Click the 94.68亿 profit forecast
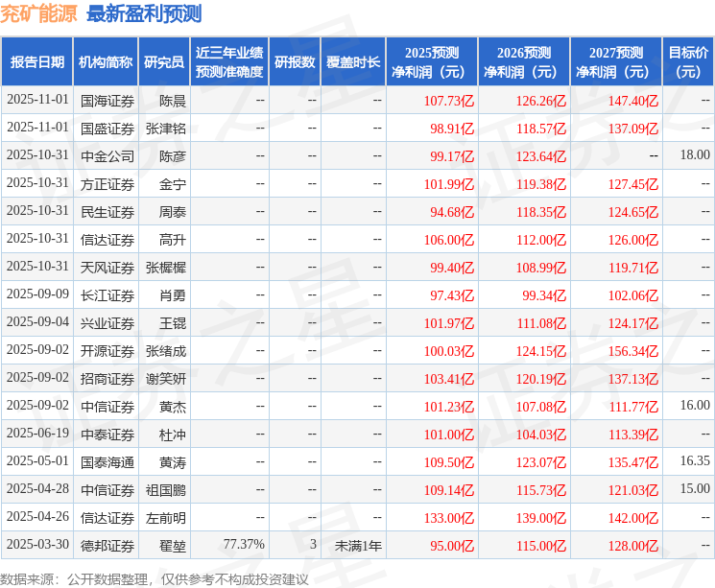The height and width of the screenshot is (588, 715). coord(452,212)
